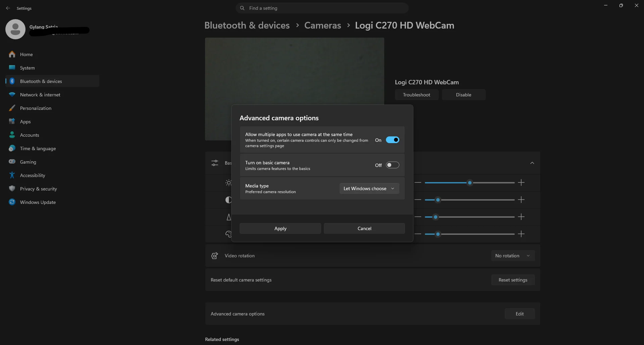The height and width of the screenshot is (345, 644).
Task: Click the saturation palette icon
Action: (229, 234)
